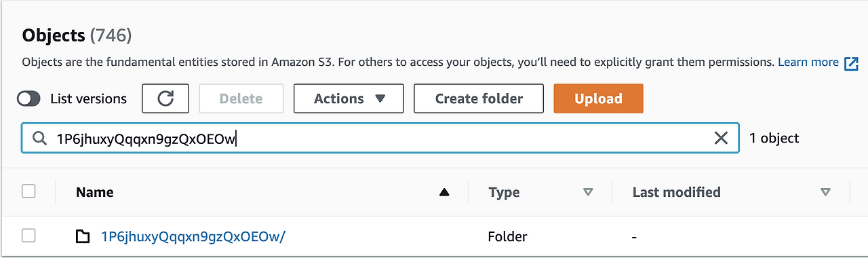Viewport: 868px width, 258px height.
Task: Sort by the Last modified header
Action: coord(676,192)
